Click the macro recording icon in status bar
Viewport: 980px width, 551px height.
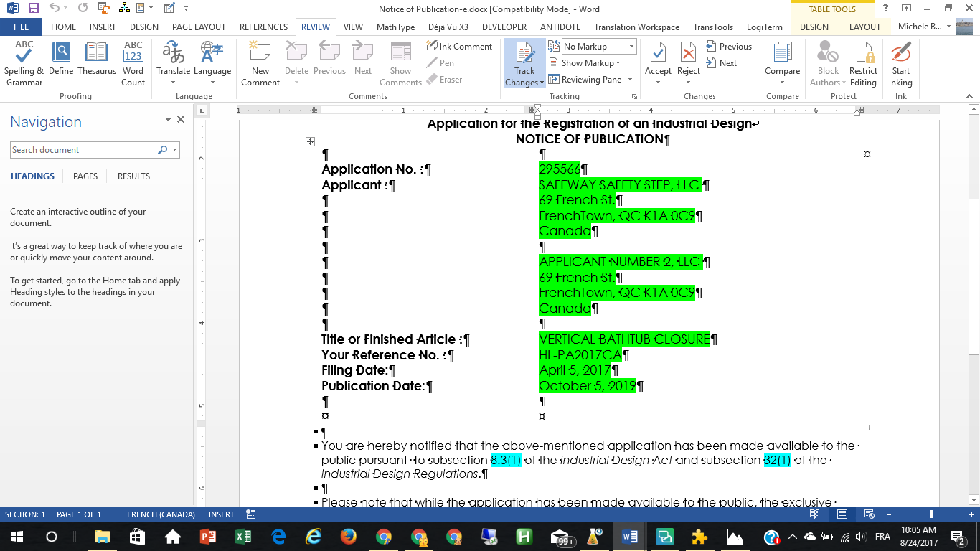251,514
